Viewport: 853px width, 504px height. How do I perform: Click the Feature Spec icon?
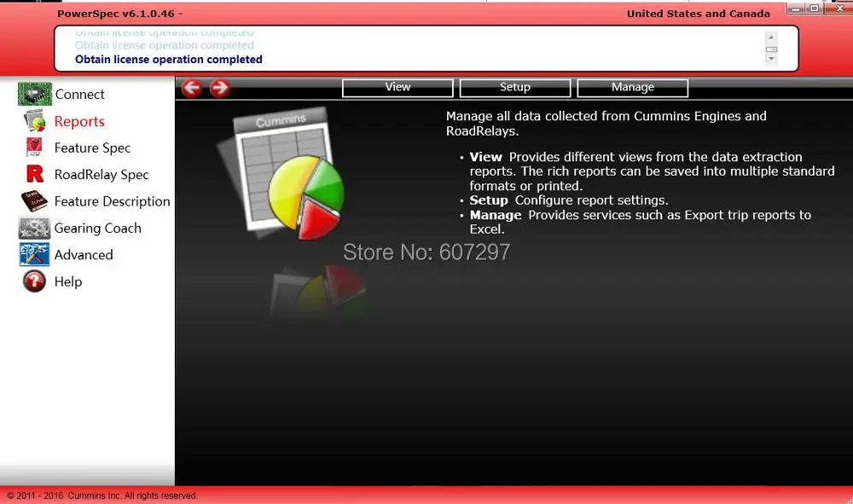click(34, 148)
